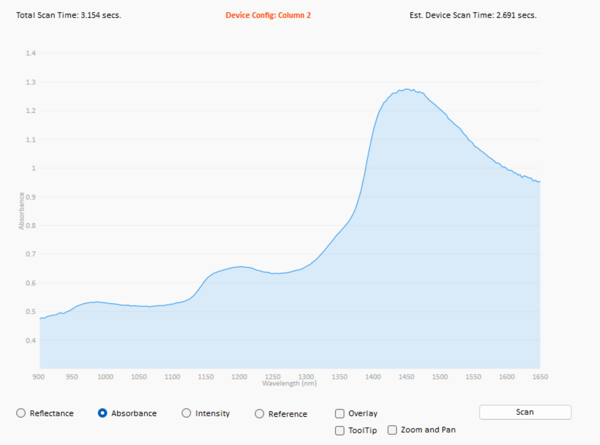Screen dimensions: 600x445
Task: Toggle the ToolTip checkbox
Action: coord(340,430)
